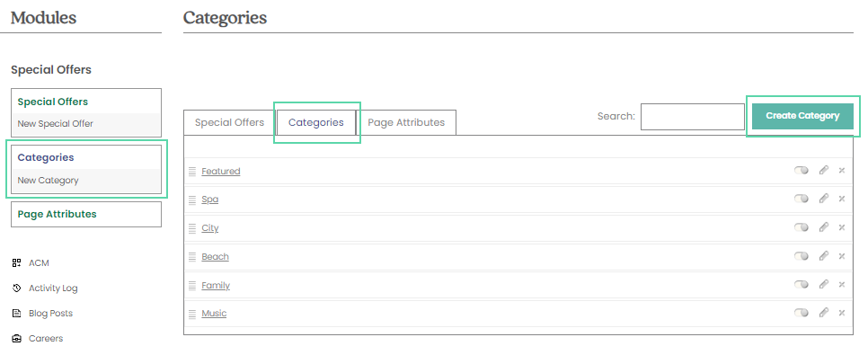The height and width of the screenshot is (346, 868).
Task: Toggle the City category switch
Action: [801, 227]
